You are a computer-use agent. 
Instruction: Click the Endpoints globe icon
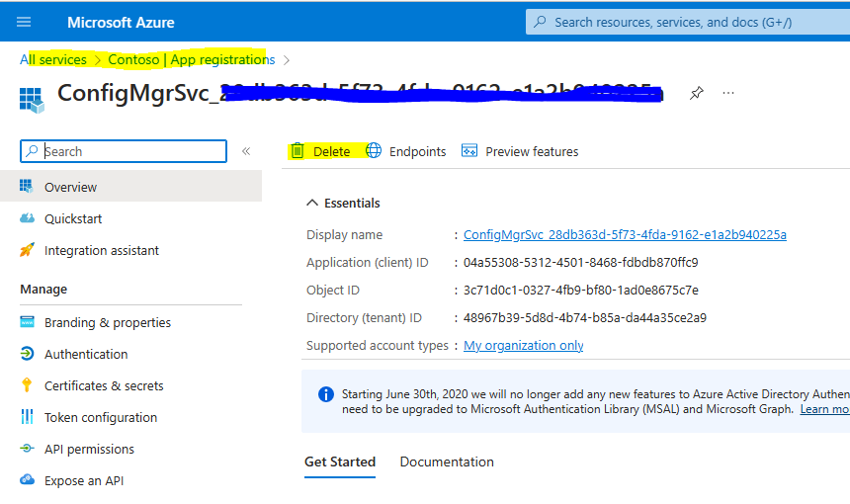374,150
